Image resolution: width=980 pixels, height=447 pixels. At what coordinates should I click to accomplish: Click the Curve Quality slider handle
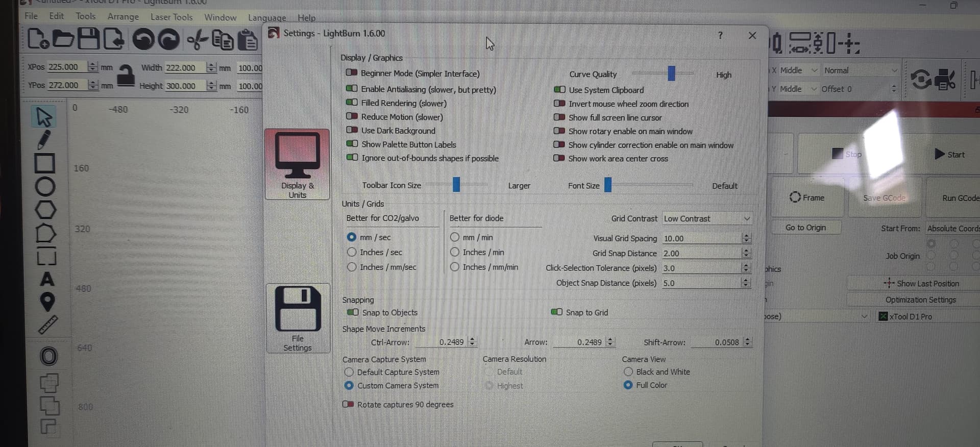671,73
